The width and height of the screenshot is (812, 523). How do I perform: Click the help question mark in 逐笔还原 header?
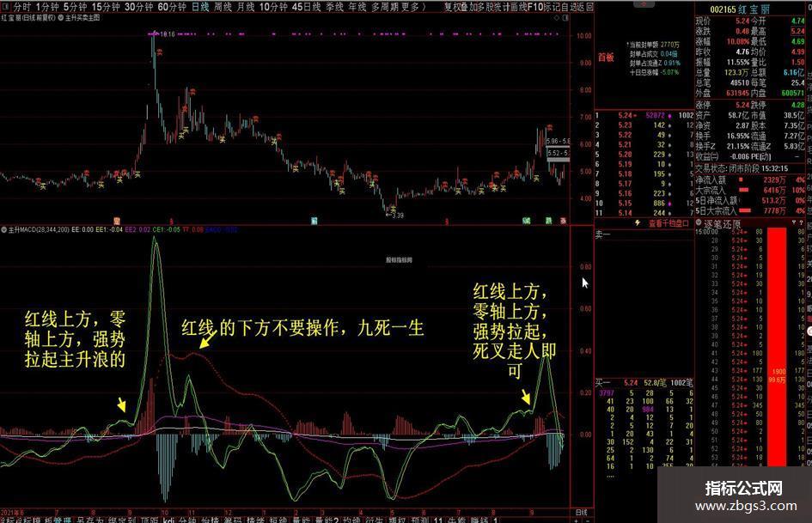click(803, 222)
